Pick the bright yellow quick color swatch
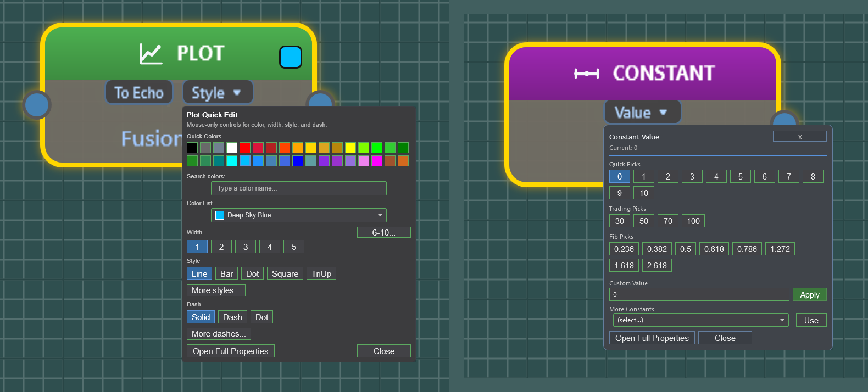Image resolution: width=868 pixels, height=392 pixels. pos(350,148)
